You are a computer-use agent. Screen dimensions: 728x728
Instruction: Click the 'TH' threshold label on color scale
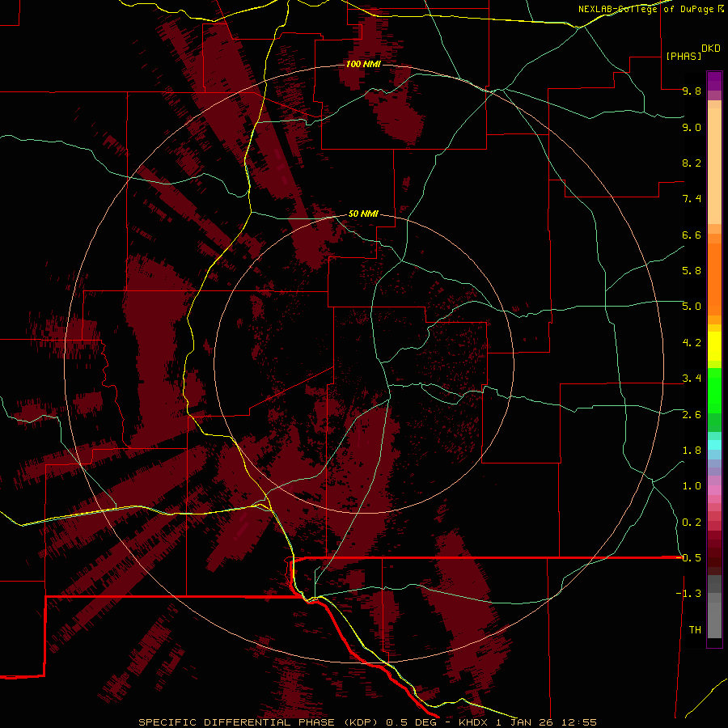695,630
